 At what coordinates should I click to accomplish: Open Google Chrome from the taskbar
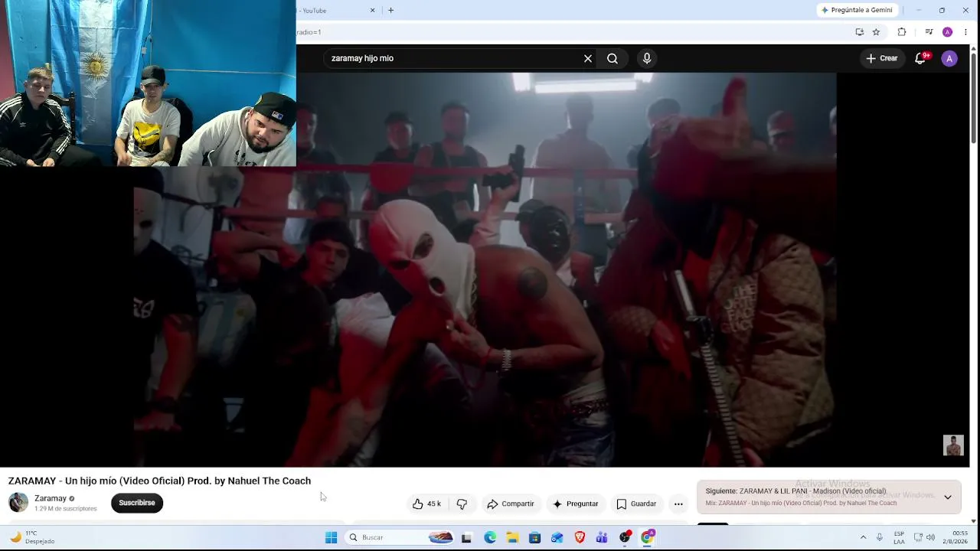648,537
